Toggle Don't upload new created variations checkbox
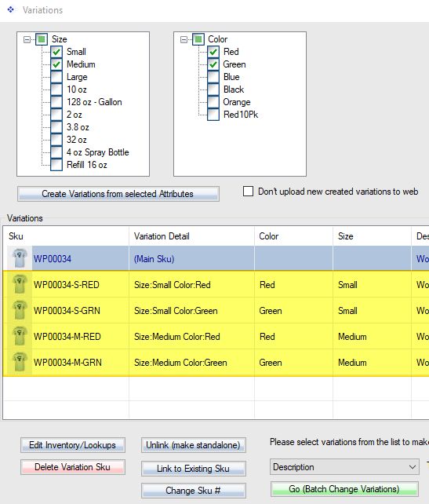 [248, 192]
